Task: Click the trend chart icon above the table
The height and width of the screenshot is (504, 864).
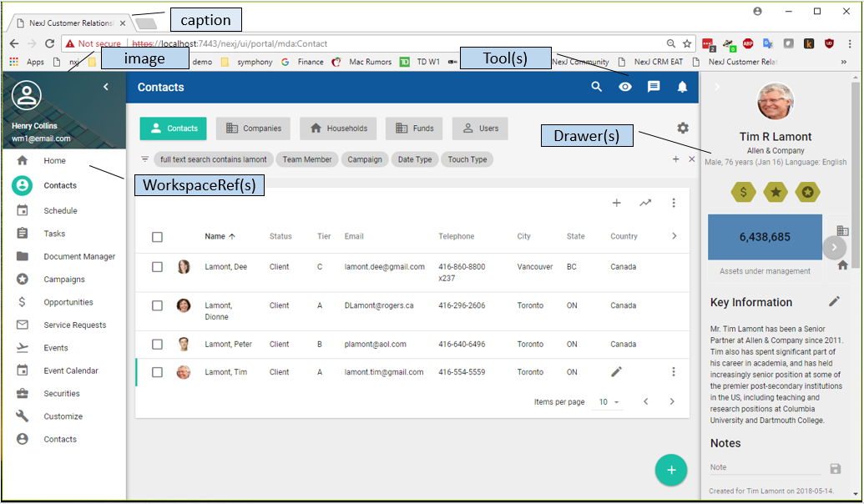Action: tap(645, 203)
